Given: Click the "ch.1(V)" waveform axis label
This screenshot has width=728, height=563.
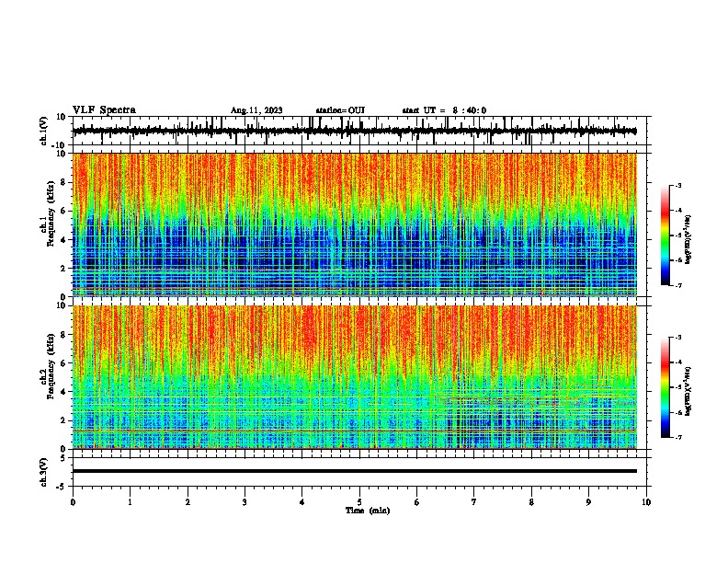Looking at the screenshot, I should point(44,131).
